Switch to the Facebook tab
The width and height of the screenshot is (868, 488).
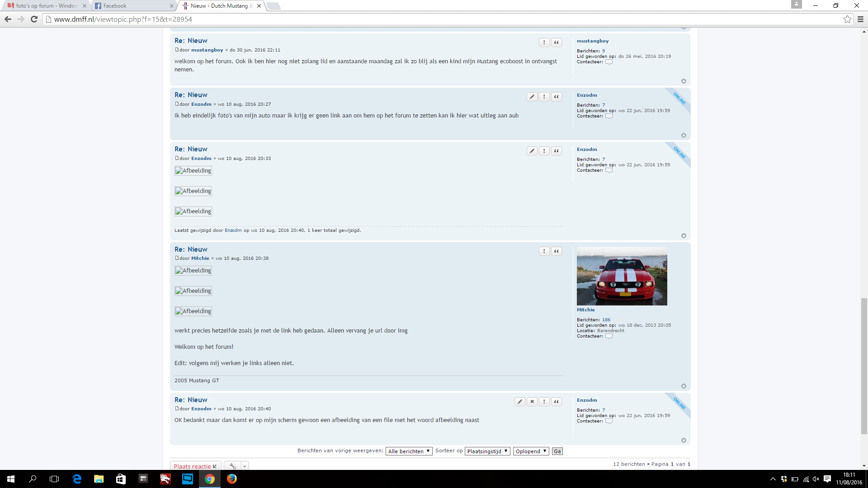(134, 6)
